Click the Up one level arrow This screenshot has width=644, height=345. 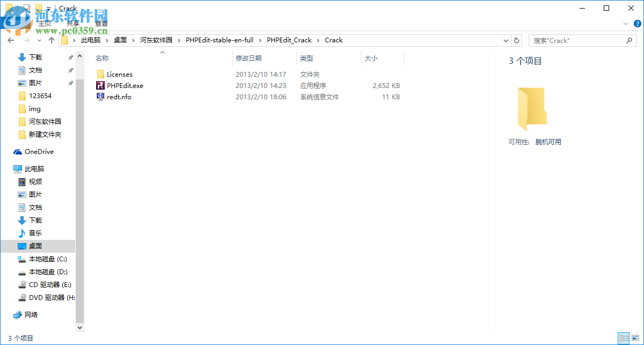point(51,40)
